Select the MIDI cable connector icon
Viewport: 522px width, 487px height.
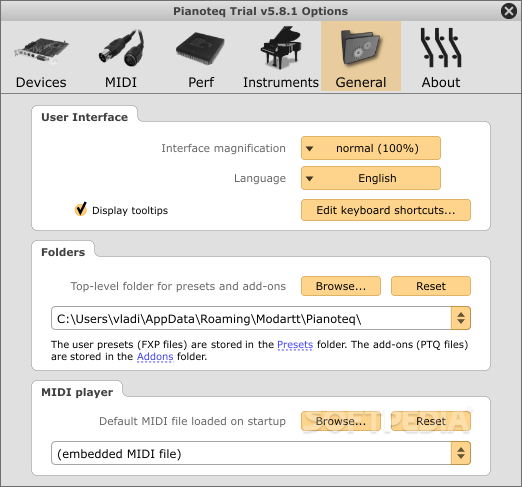point(121,48)
